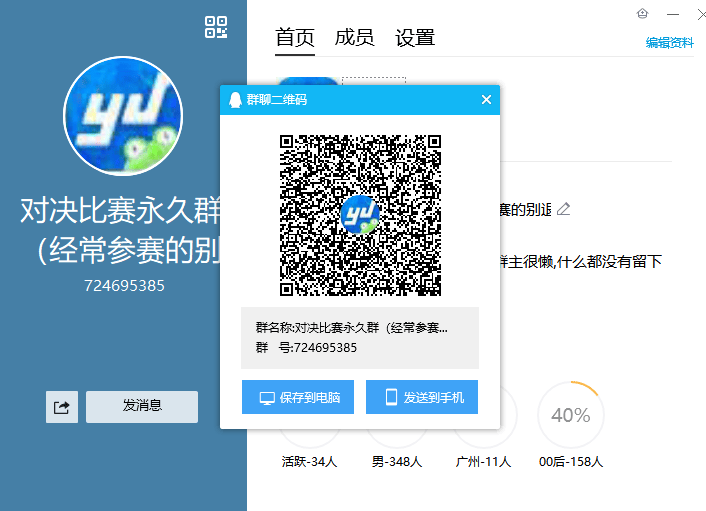Click the text 群主很懒,什么都没有留下
The image size is (706, 511).
click(x=581, y=262)
